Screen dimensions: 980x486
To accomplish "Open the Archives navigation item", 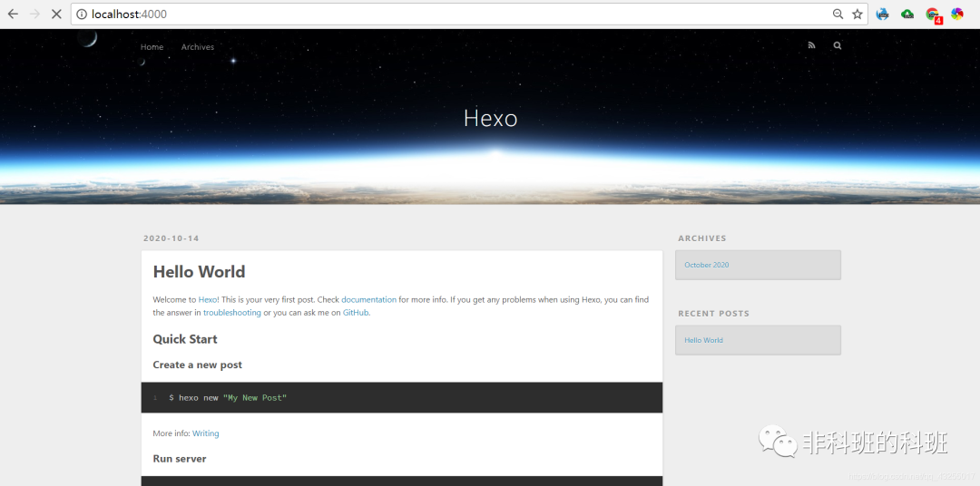I will tap(198, 47).
